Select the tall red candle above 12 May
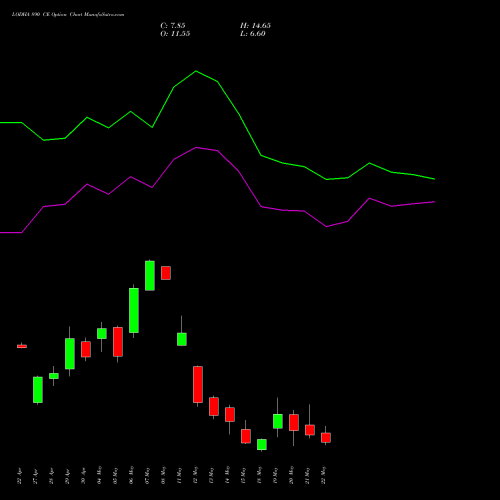The image size is (500, 500). tap(198, 385)
